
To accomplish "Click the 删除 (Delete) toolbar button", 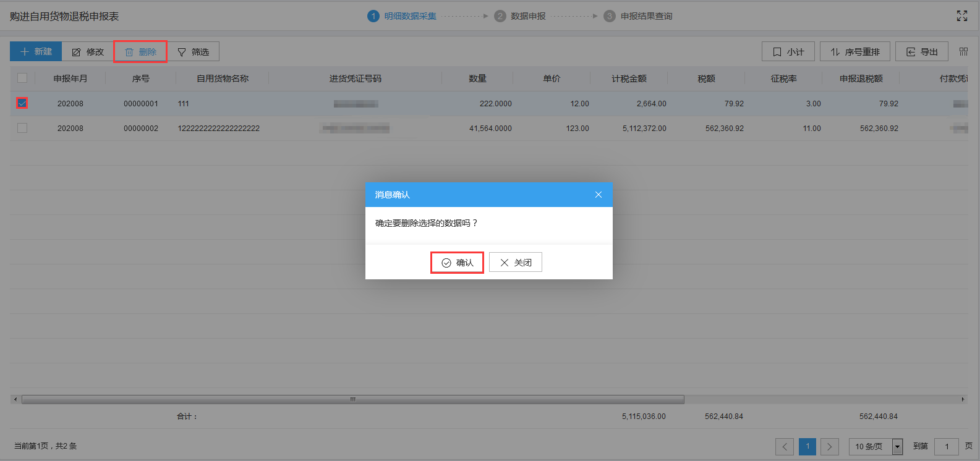I will pyautogui.click(x=140, y=52).
